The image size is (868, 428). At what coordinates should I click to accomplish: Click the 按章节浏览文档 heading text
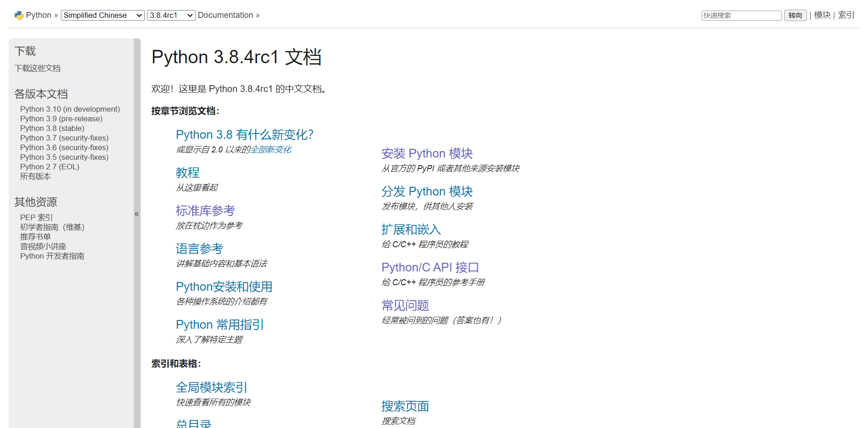pyautogui.click(x=186, y=111)
